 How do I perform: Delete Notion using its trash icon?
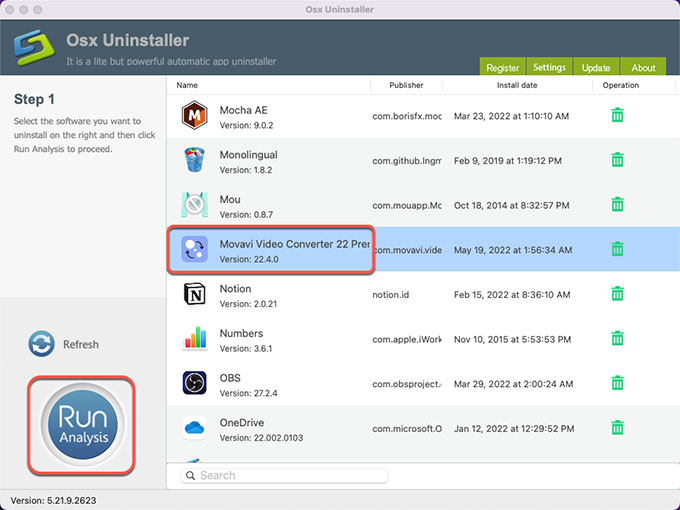tap(617, 294)
